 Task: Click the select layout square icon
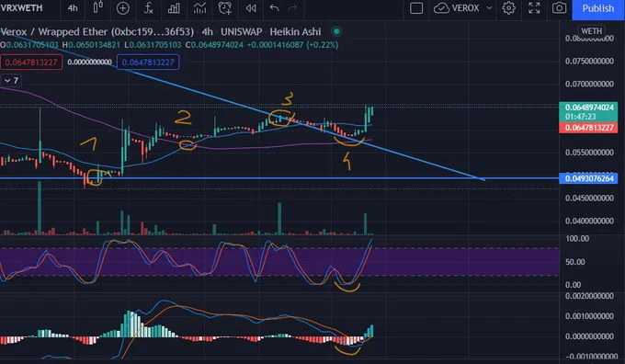click(416, 8)
